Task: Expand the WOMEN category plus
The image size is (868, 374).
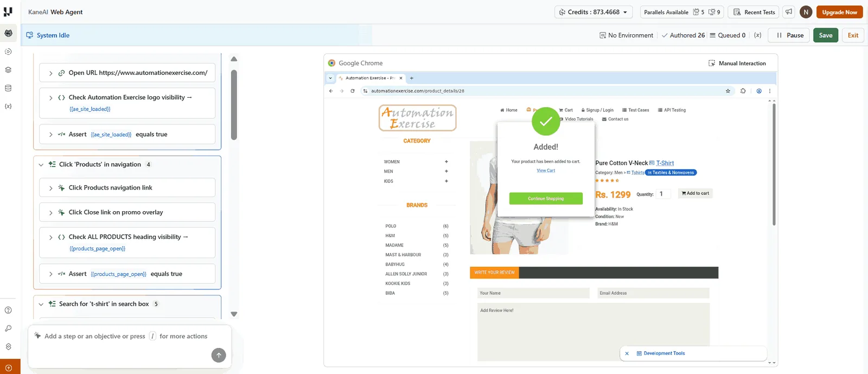Action: [x=446, y=162]
